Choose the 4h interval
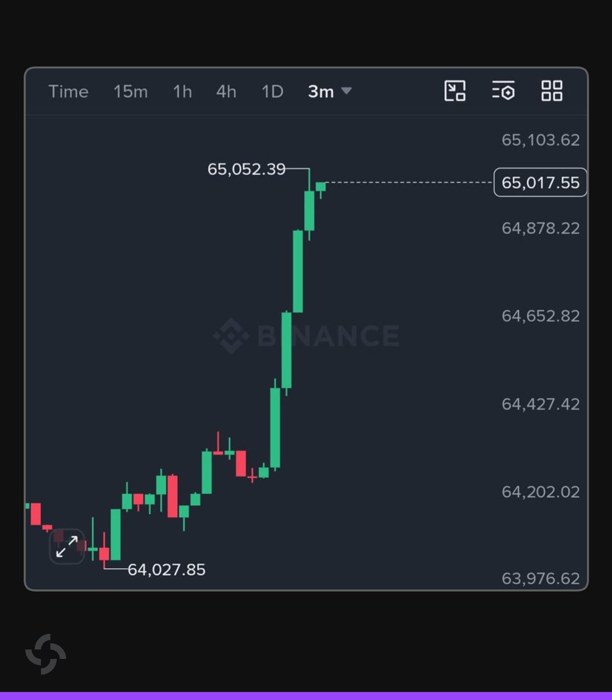This screenshot has height=700, width=612. point(226,92)
